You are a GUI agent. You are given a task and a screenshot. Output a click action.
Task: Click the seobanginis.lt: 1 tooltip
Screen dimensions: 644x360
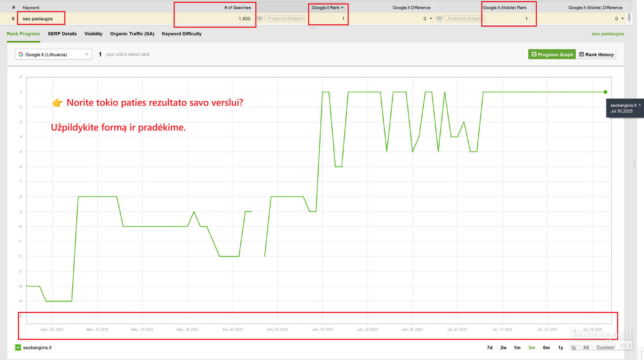[625, 108]
